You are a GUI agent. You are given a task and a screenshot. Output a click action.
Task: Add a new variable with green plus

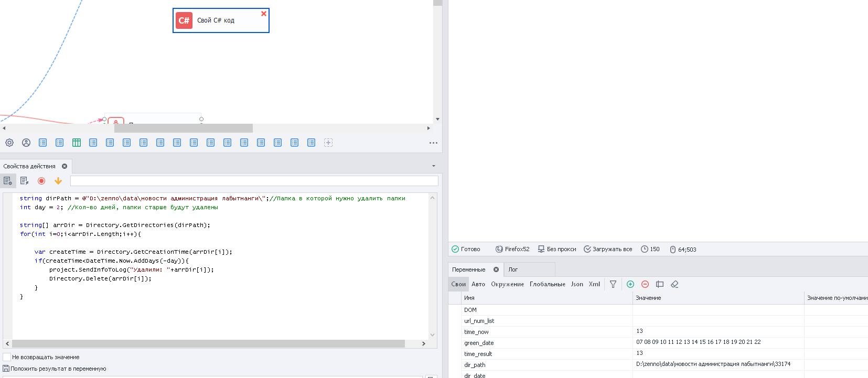pos(630,284)
